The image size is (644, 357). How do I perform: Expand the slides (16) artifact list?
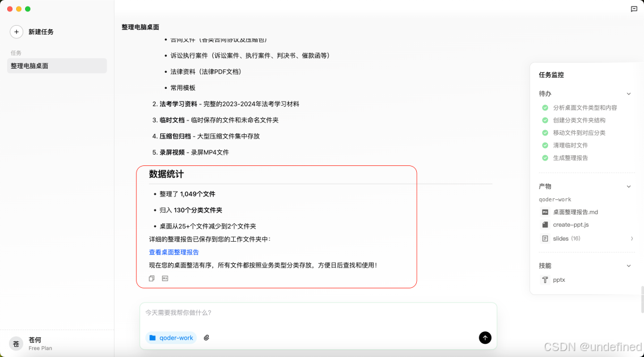631,238
